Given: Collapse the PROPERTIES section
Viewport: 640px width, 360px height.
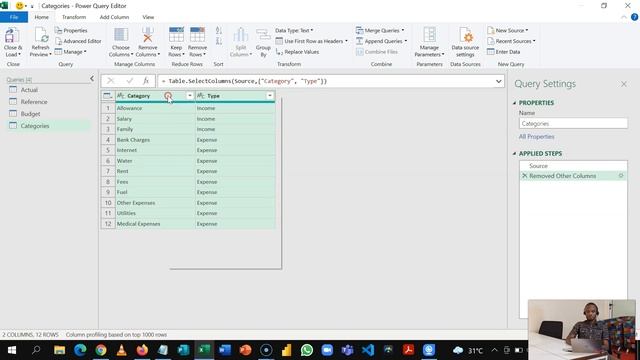Looking at the screenshot, I should 514,103.
